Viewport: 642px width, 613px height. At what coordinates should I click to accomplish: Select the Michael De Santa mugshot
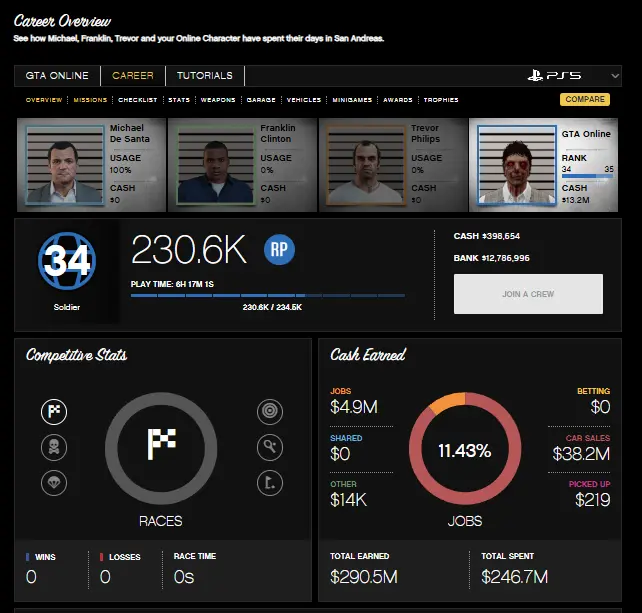click(65, 165)
